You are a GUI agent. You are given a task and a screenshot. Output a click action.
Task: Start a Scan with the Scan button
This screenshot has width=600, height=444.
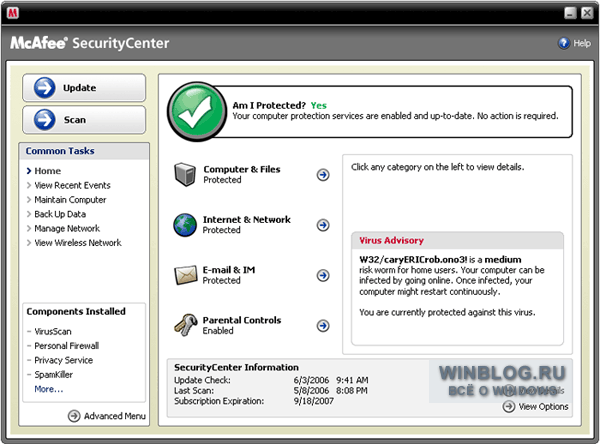coord(84,120)
